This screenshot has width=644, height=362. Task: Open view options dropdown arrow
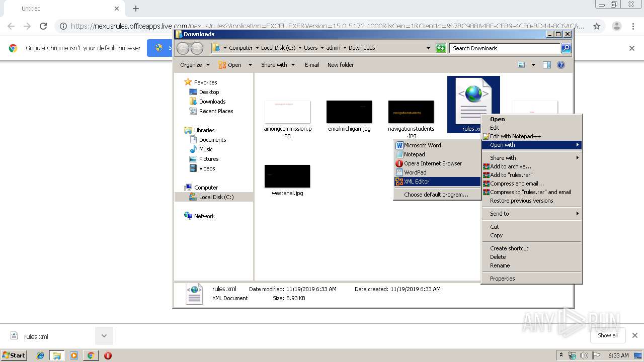pyautogui.click(x=533, y=65)
